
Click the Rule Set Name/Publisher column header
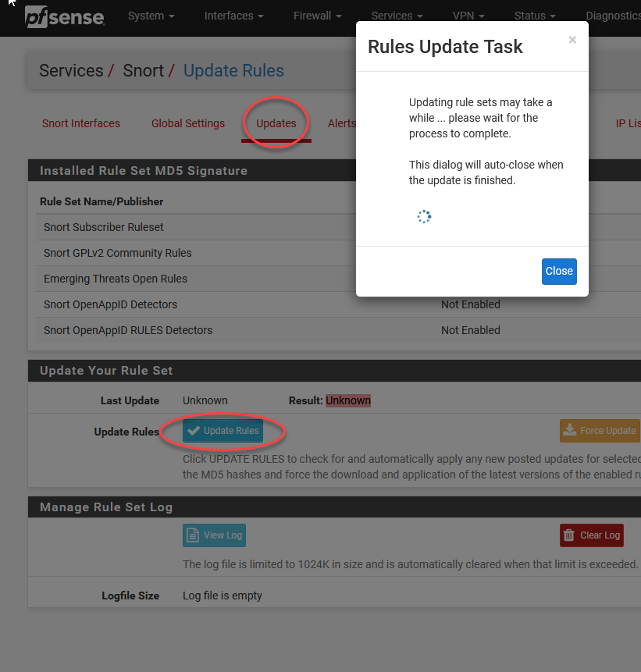click(x=101, y=201)
